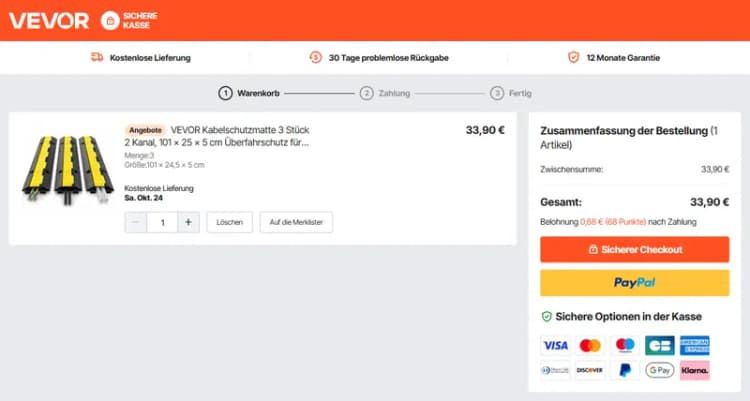Go to step 2 Zahlung

click(385, 93)
